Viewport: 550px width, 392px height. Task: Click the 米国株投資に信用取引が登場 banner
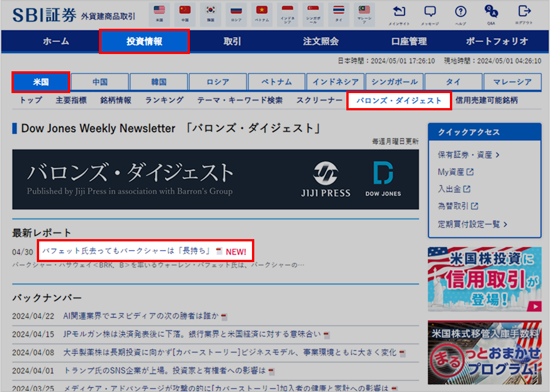(484, 279)
